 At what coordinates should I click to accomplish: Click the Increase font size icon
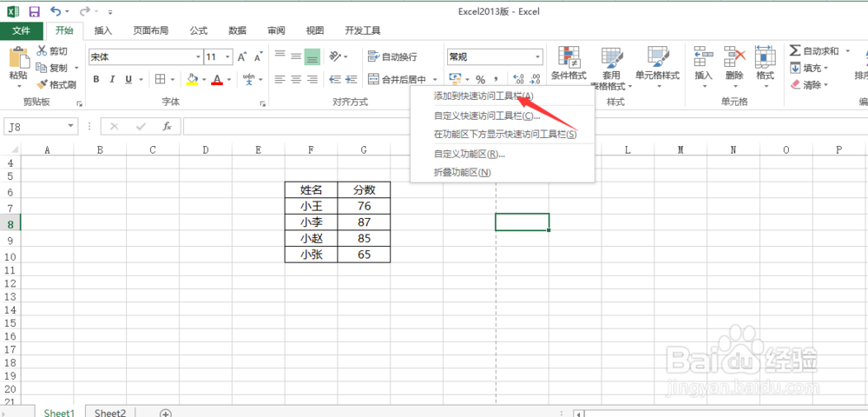click(242, 56)
